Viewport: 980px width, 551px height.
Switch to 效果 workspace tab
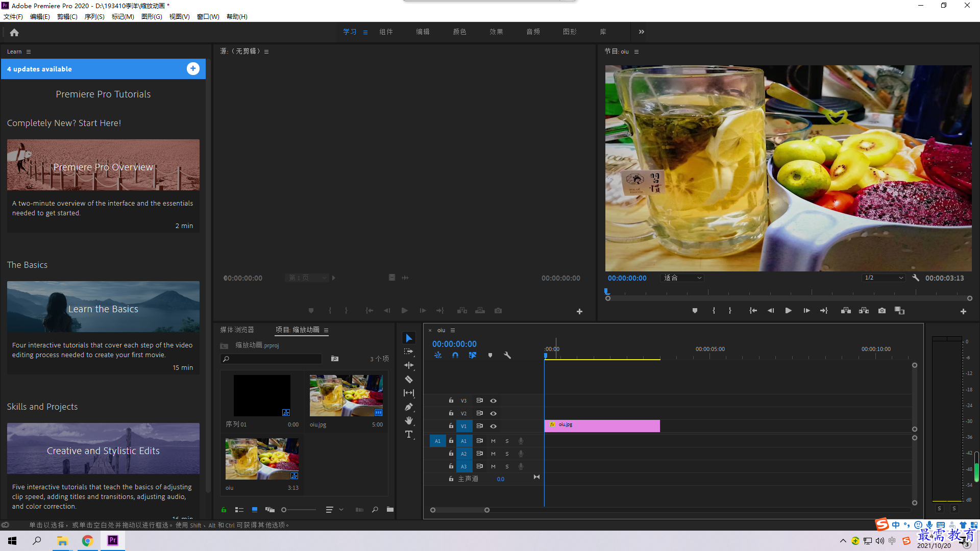coord(496,32)
